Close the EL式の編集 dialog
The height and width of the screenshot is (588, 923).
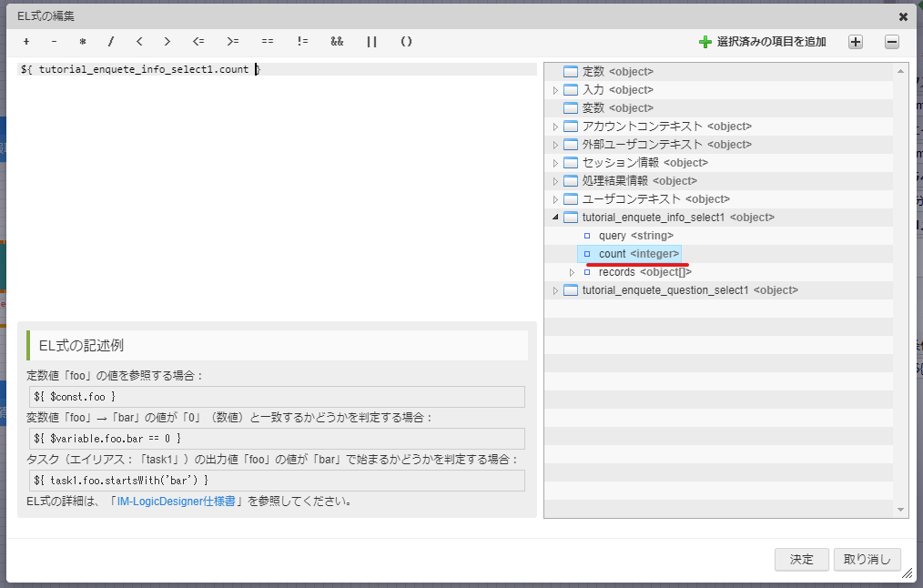point(903,16)
